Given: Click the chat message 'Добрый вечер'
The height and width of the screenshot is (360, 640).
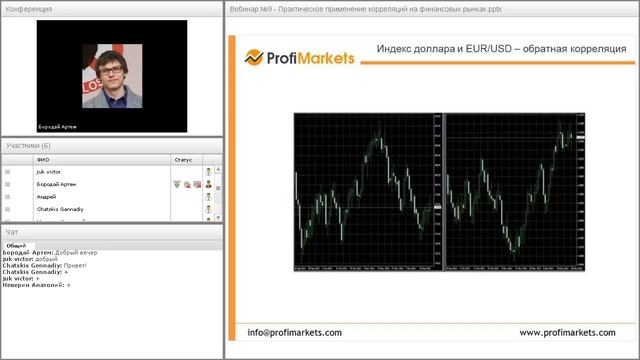Looking at the screenshot, I should (x=76, y=253).
